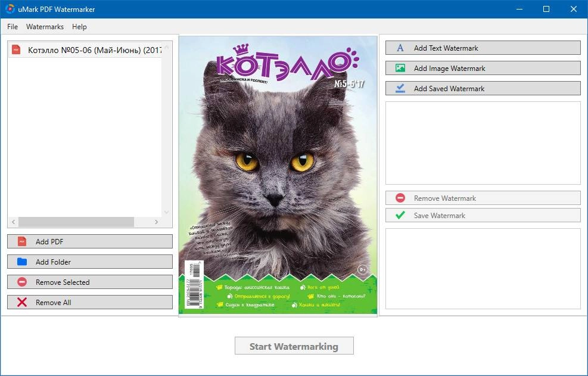Click the red X icon on Remove All
This screenshot has width=588, height=376.
[22, 302]
